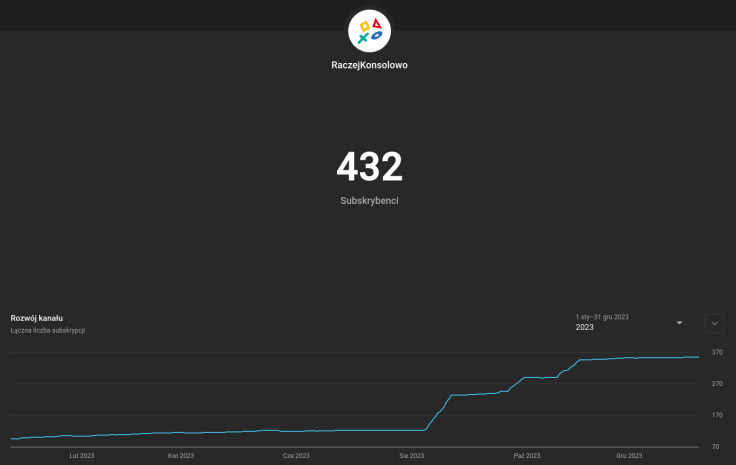Click the 170 value on the y-axis
This screenshot has height=465, width=736.
click(x=717, y=415)
